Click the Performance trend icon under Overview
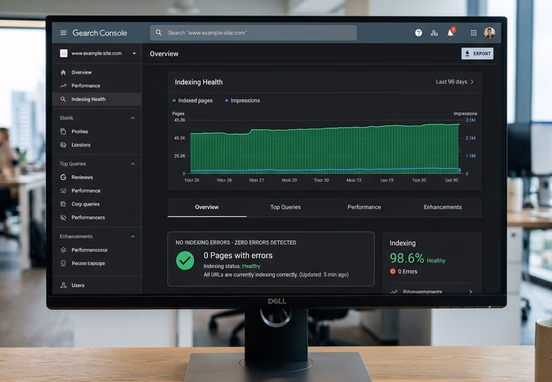Image resolution: width=552 pixels, height=382 pixels. (x=63, y=86)
